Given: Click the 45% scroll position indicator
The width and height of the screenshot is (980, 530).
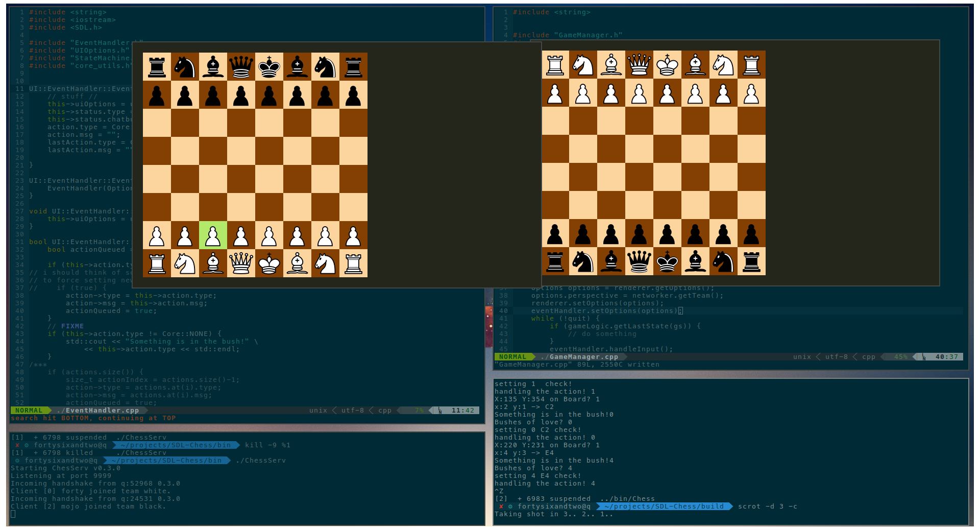Looking at the screenshot, I should pos(900,356).
